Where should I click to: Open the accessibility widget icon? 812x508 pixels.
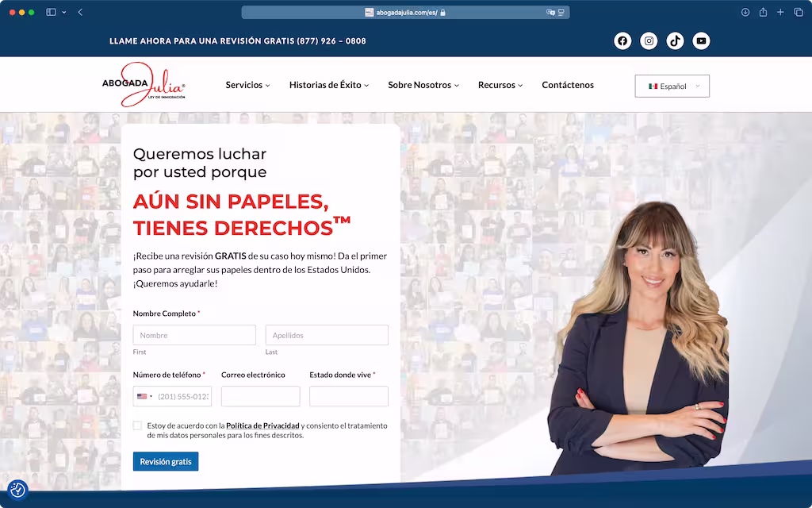point(17,490)
